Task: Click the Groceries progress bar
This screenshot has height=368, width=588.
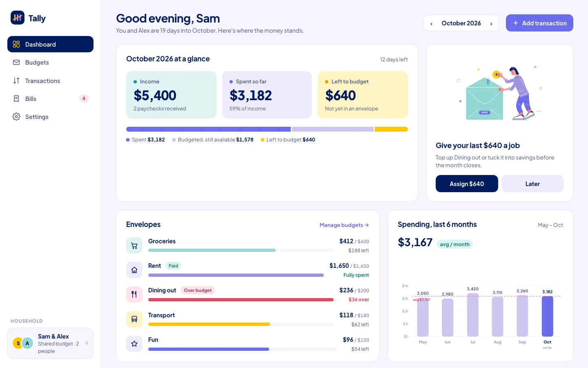Action: (241, 250)
